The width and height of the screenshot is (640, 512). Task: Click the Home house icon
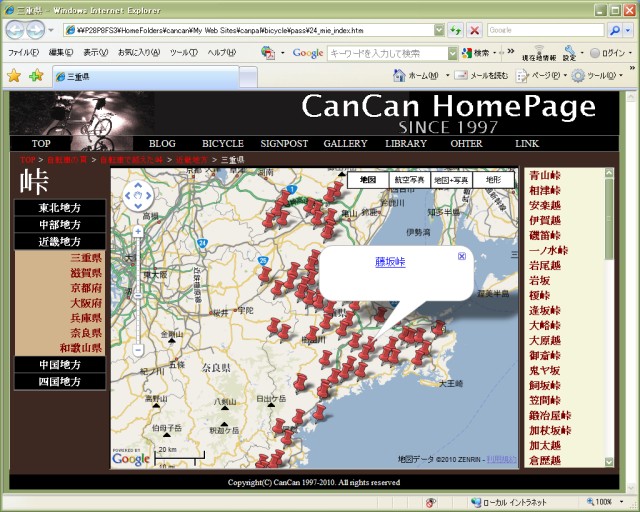click(399, 76)
